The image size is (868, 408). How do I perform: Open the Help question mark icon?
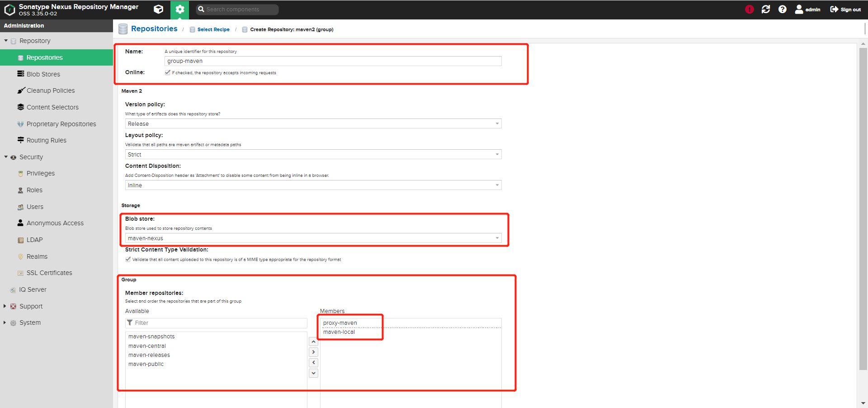point(783,9)
